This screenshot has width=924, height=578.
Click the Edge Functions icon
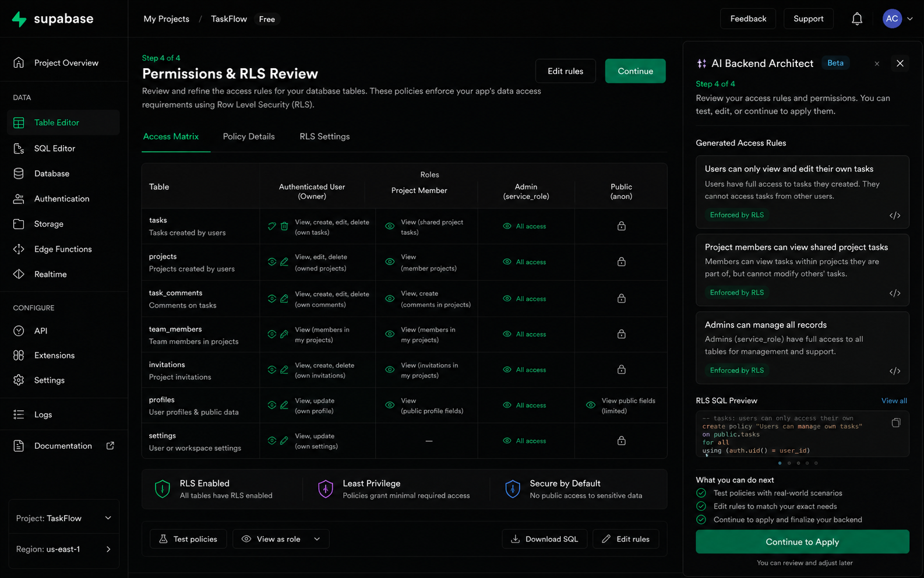[x=19, y=249]
